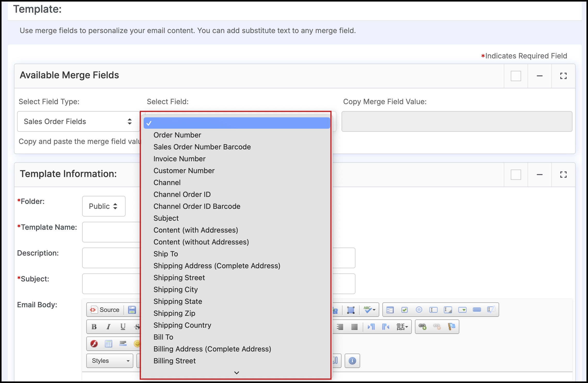Image resolution: width=588 pixels, height=383 pixels.
Task: Select Invoice Number from the field list
Action: click(x=179, y=159)
